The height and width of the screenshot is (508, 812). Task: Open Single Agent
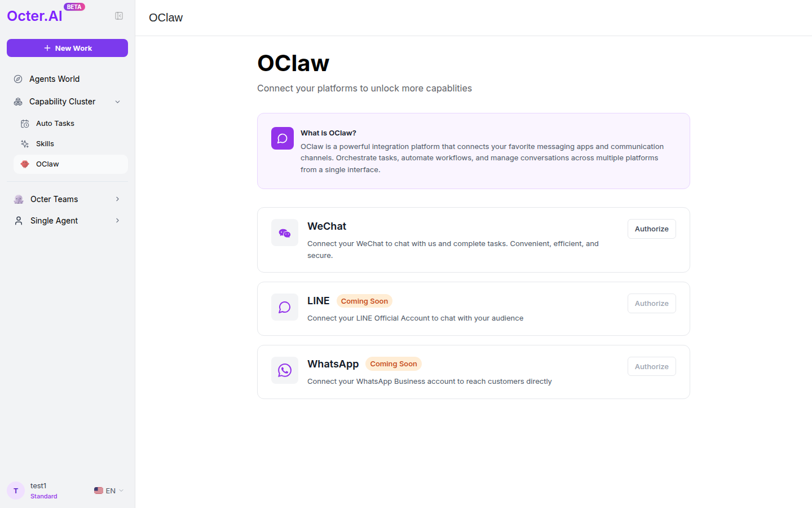click(67, 221)
